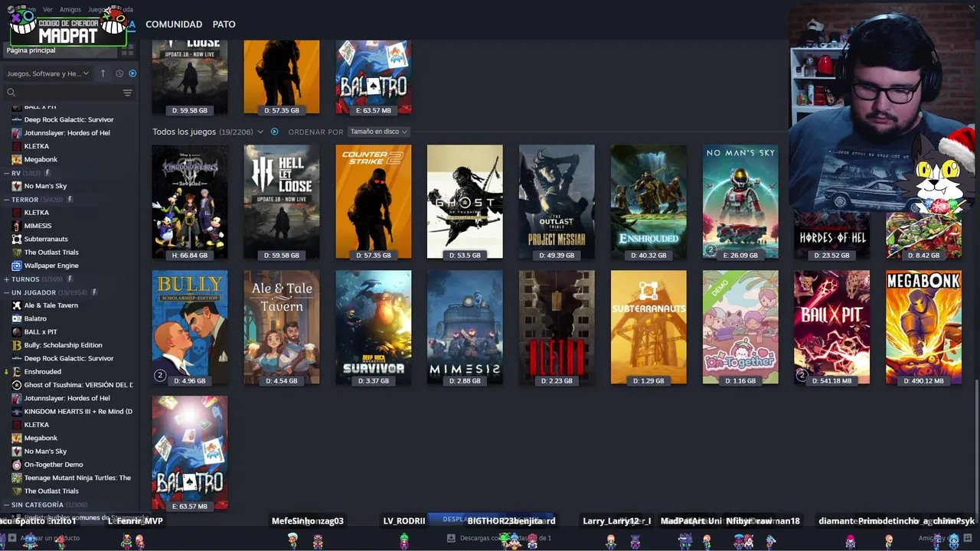This screenshot has width=980, height=551.
Task: Open the sidebar advanced filter options icon
Action: click(127, 93)
